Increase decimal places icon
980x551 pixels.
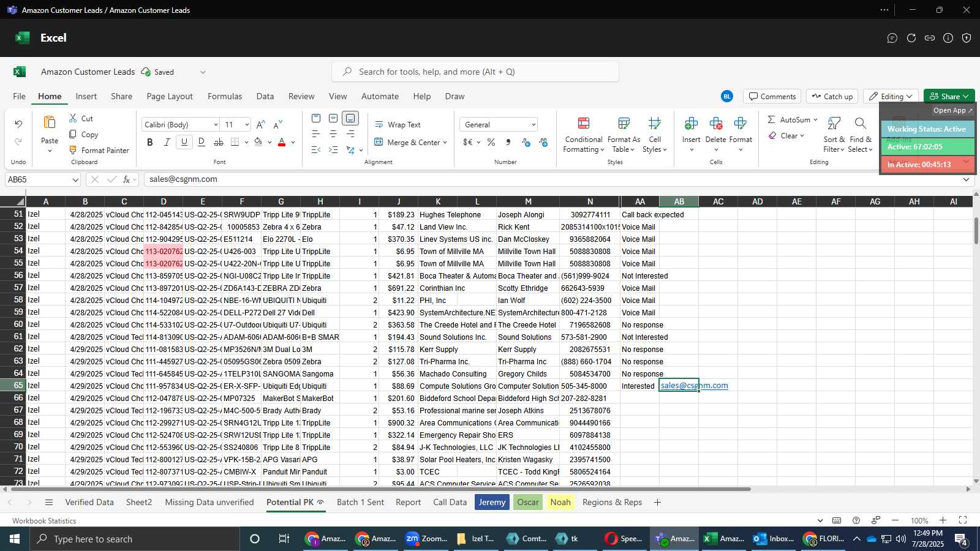[526, 142]
